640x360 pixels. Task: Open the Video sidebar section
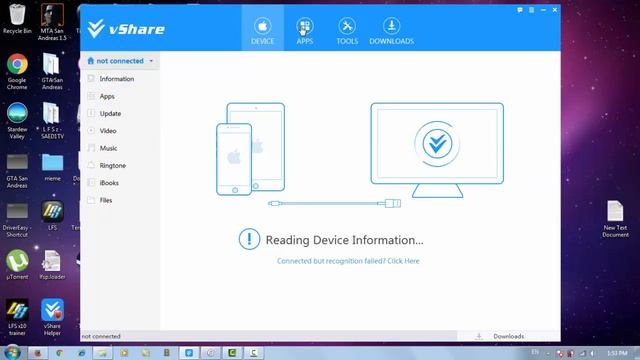point(108,131)
